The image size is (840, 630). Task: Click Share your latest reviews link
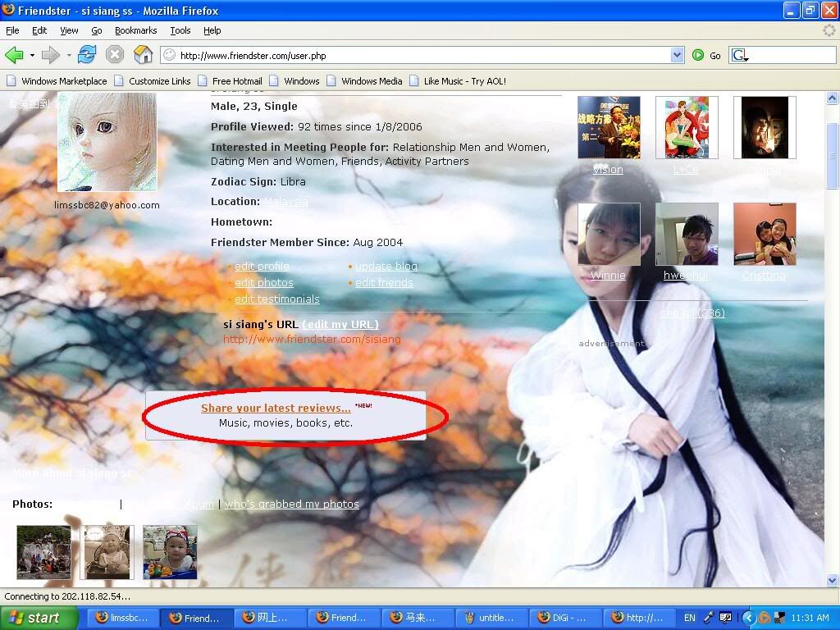pos(276,408)
